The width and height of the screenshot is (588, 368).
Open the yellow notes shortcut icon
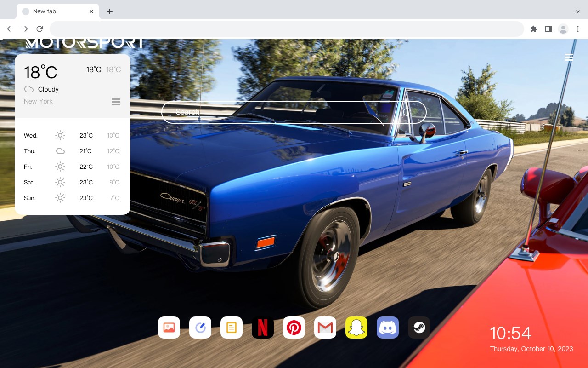[x=232, y=328]
